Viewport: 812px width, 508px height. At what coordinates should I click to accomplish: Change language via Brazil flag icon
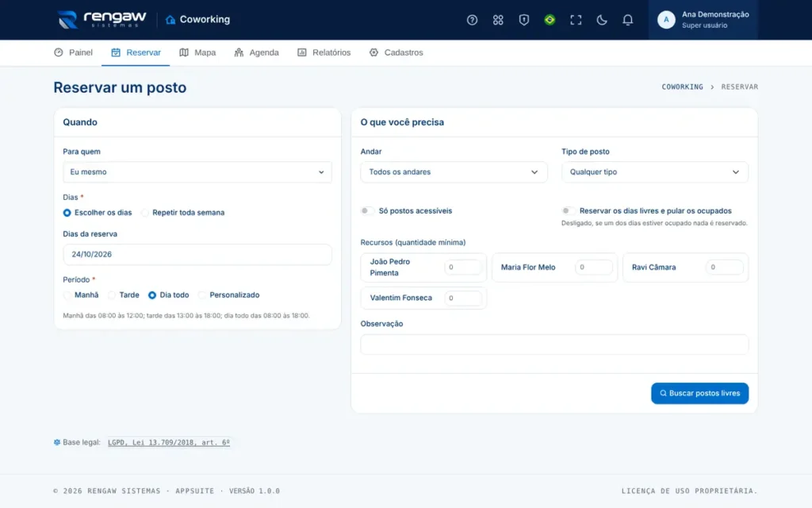tap(550, 20)
